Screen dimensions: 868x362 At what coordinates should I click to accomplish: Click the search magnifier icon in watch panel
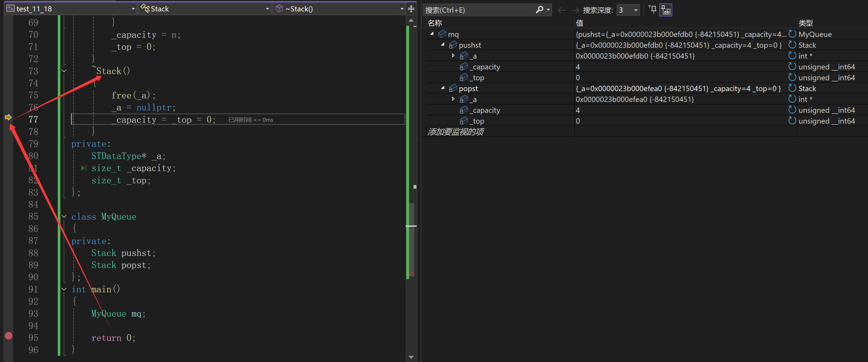coord(539,9)
